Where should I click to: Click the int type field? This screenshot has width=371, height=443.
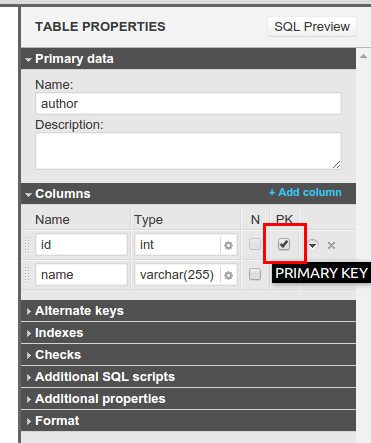[x=177, y=245]
